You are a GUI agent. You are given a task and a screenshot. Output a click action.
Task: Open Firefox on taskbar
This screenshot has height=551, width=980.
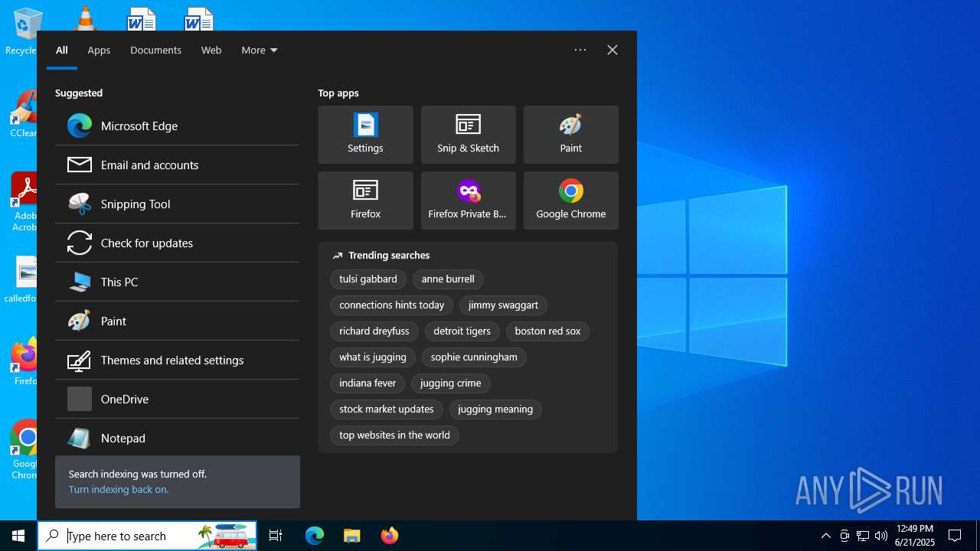point(389,536)
